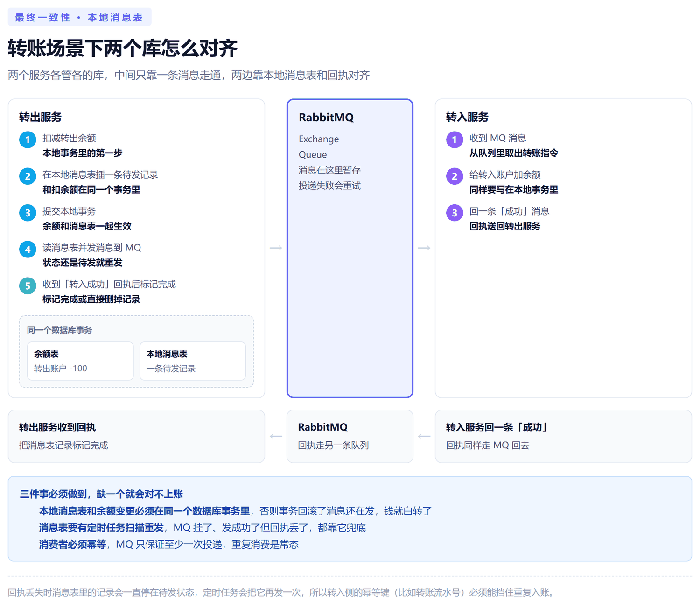Click the text 和扣余额在同一个事务里
The height and width of the screenshot is (605, 700).
pos(91,189)
